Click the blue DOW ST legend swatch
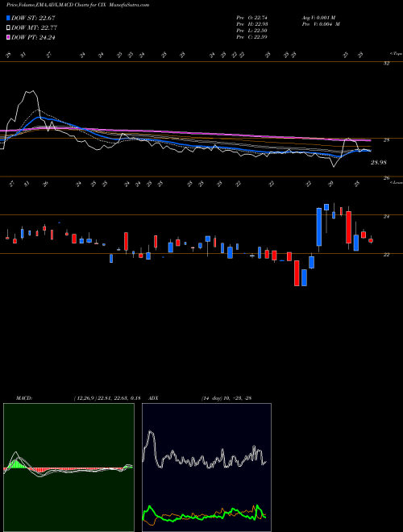This screenshot has width=403, height=532. click(x=8, y=18)
